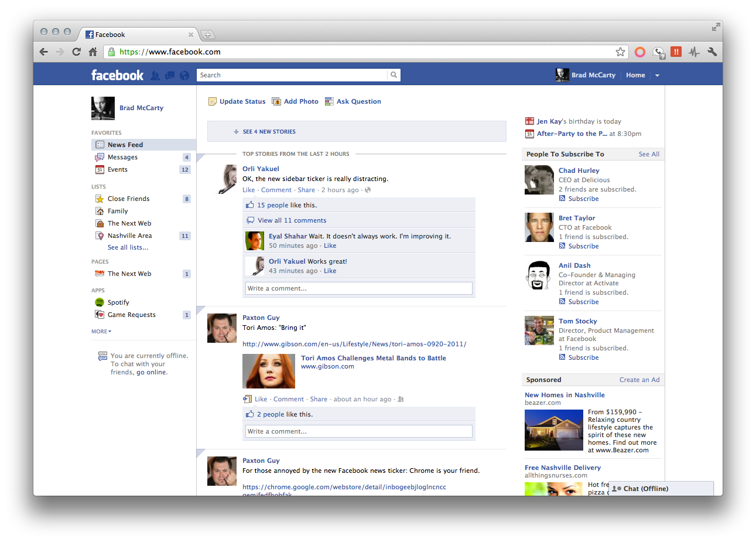This screenshot has height=542, width=756.
Task: Click the Facebook logo in header
Action: pos(117,75)
